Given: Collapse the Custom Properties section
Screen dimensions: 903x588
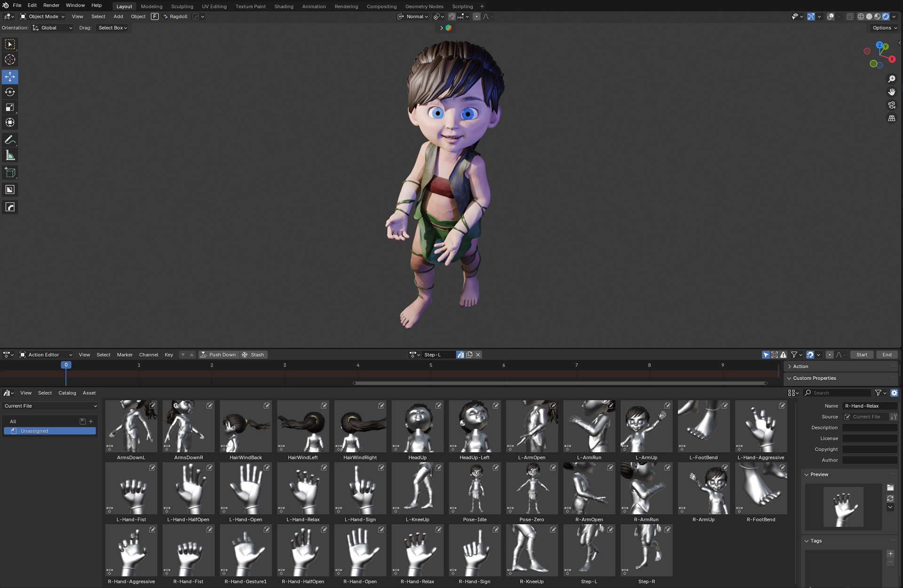Looking at the screenshot, I should pyautogui.click(x=815, y=378).
